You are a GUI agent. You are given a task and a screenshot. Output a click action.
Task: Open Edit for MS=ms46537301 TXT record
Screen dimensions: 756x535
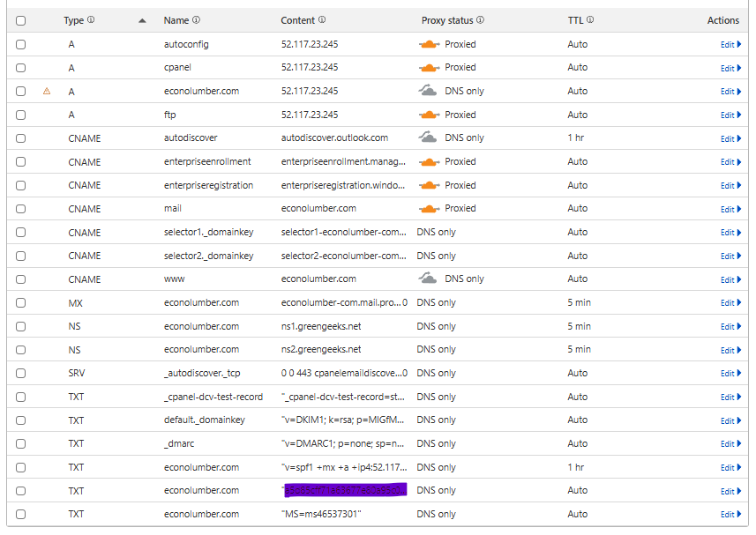730,515
